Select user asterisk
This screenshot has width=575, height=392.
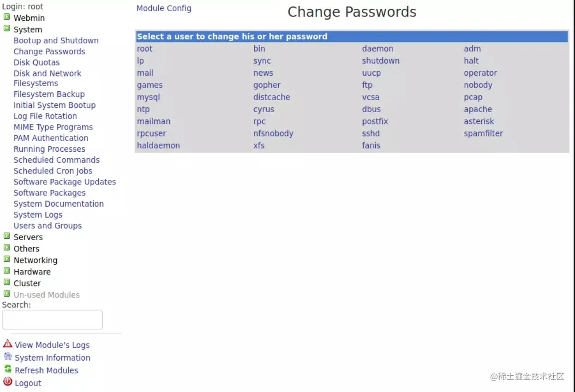coord(479,121)
